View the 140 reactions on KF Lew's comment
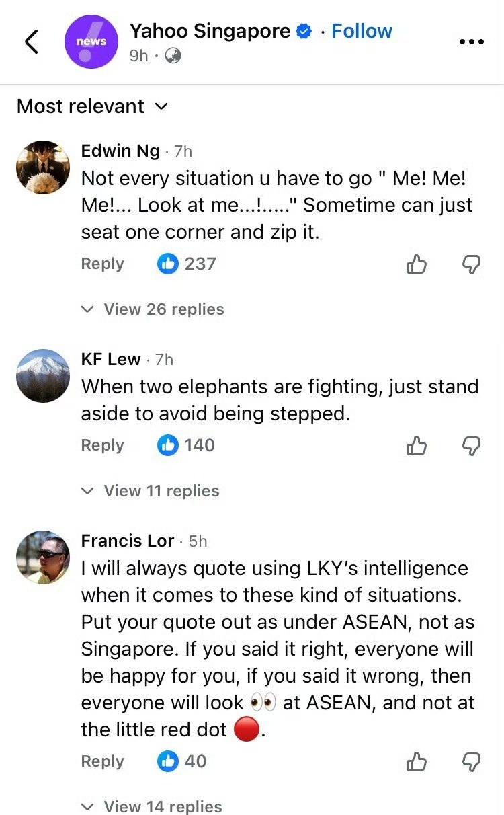This screenshot has height=815, width=504. pyautogui.click(x=186, y=445)
